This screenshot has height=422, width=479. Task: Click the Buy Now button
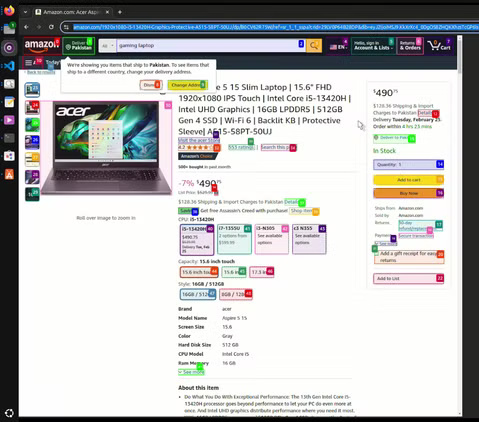coord(408,193)
